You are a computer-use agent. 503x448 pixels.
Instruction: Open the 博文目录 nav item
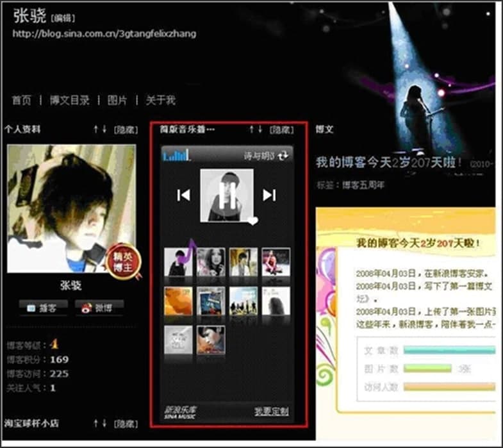coord(70,100)
